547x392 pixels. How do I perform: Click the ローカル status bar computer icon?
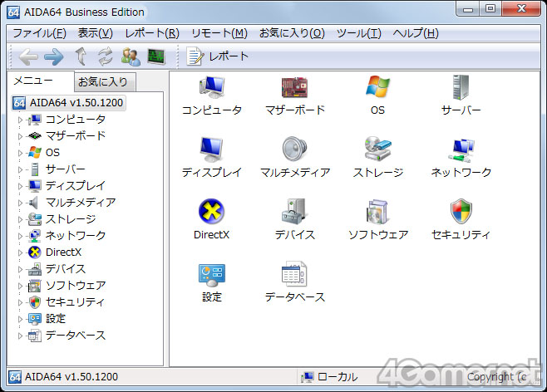click(308, 377)
